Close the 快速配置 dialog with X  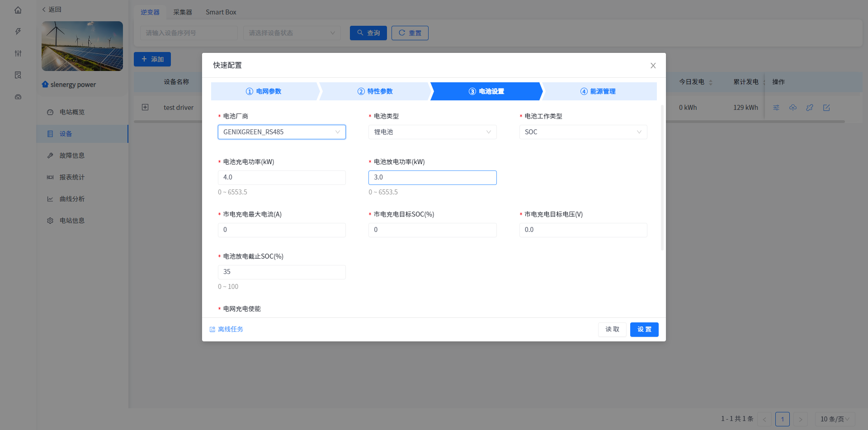pyautogui.click(x=653, y=66)
